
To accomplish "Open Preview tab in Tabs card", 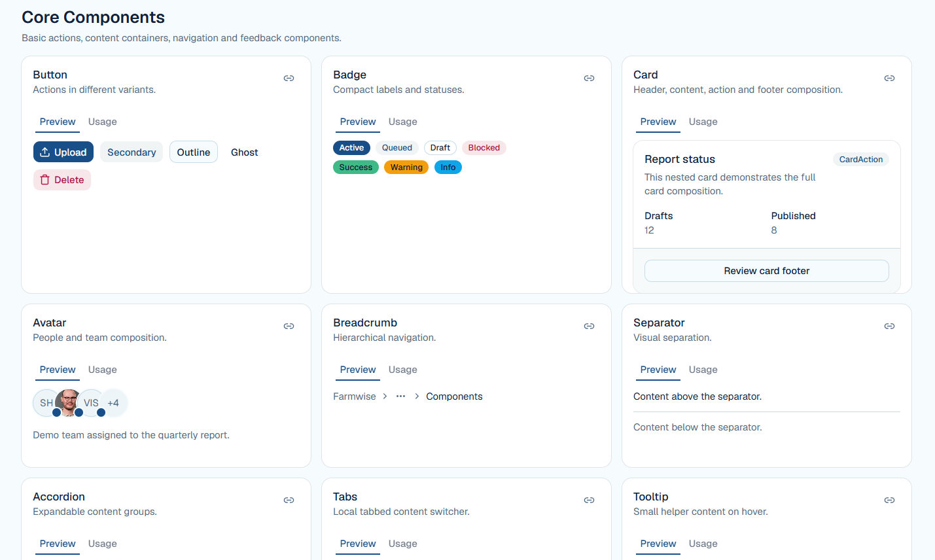I will 358,544.
